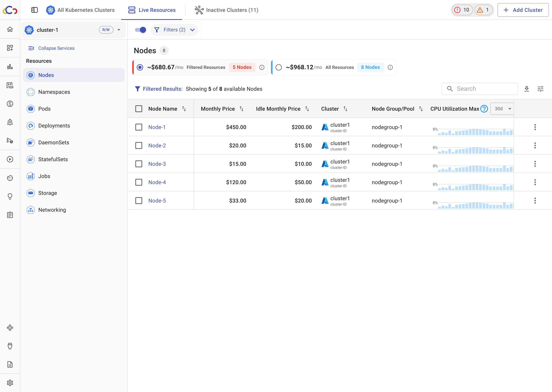Click the sidebar panel toggle icon

pyautogui.click(x=34, y=10)
